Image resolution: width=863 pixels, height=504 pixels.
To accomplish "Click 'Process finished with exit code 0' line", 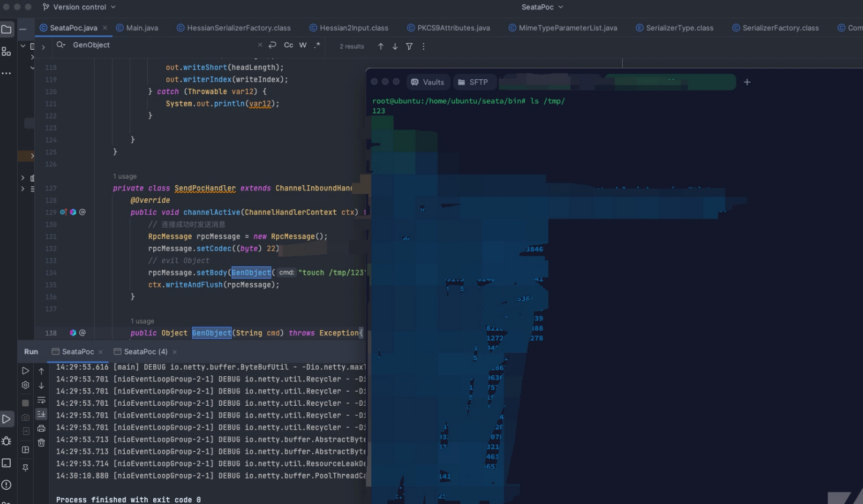I will tap(128, 500).
